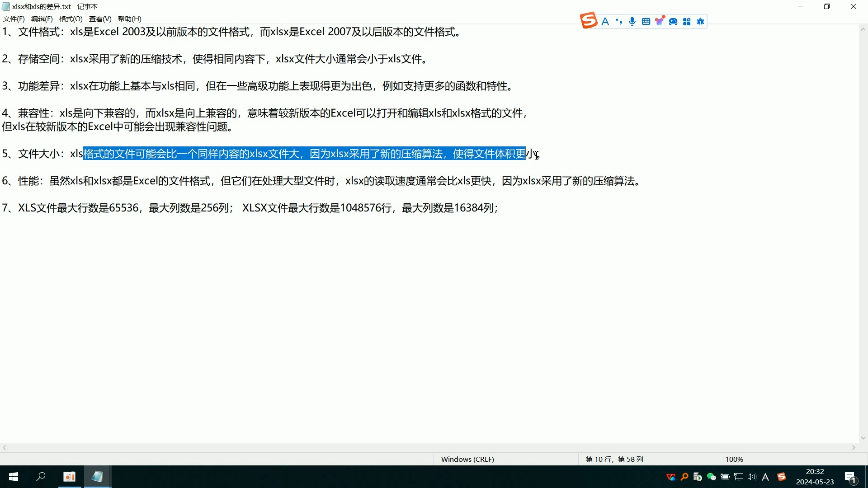Image resolution: width=868 pixels, height=488 pixels.
Task: Click the Notepad title bar icon
Action: (5, 6)
